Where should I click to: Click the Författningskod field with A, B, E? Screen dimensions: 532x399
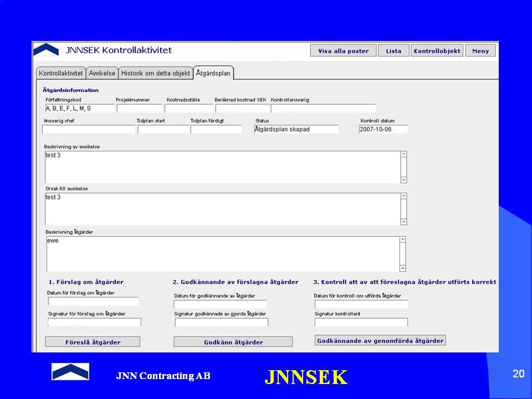click(x=80, y=109)
